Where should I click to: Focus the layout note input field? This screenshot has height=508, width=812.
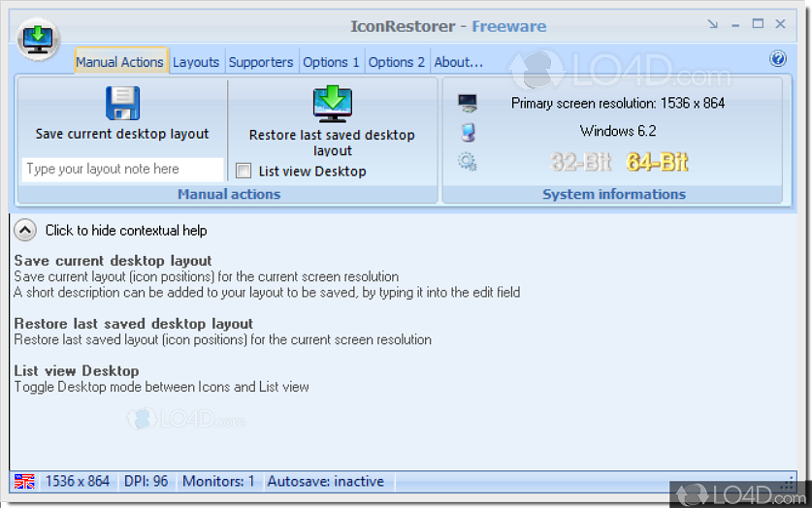(123, 169)
